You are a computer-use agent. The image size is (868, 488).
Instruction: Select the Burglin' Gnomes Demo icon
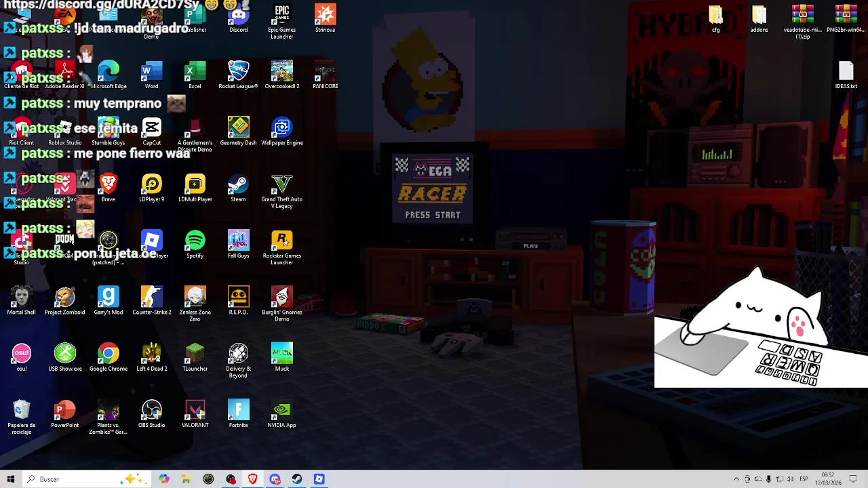[281, 304]
